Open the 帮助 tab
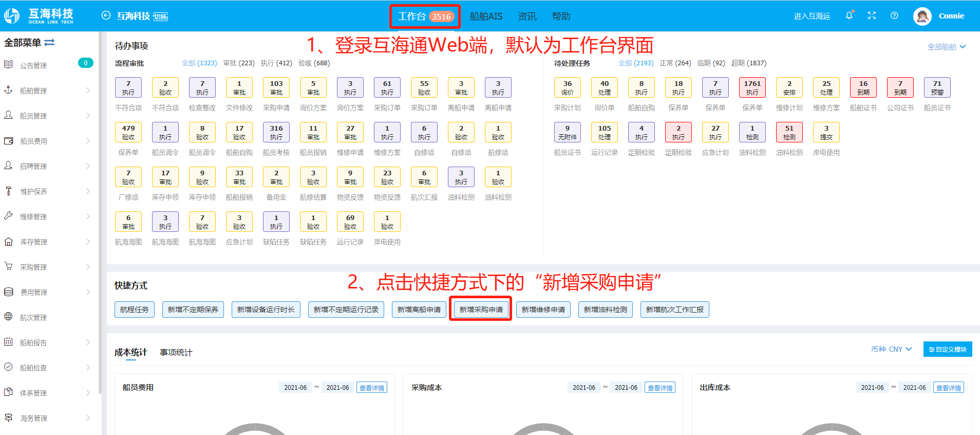 561,16
